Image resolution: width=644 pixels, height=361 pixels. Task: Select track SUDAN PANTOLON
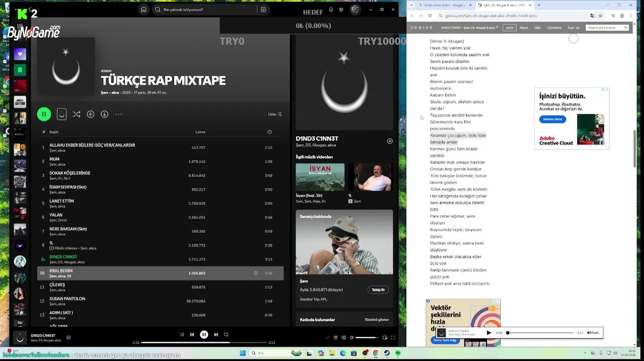[x=161, y=301]
